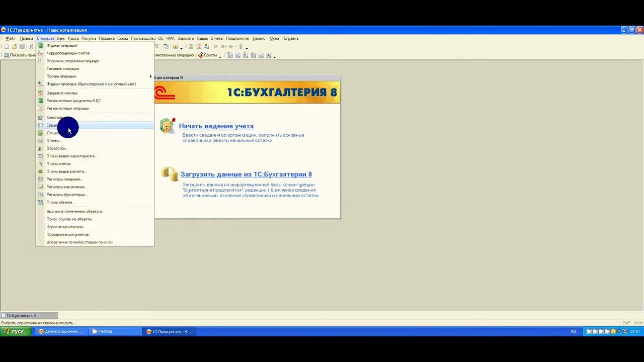Open Регламентные документы НДС
Viewport: 644px width, 362px height.
tap(95, 101)
